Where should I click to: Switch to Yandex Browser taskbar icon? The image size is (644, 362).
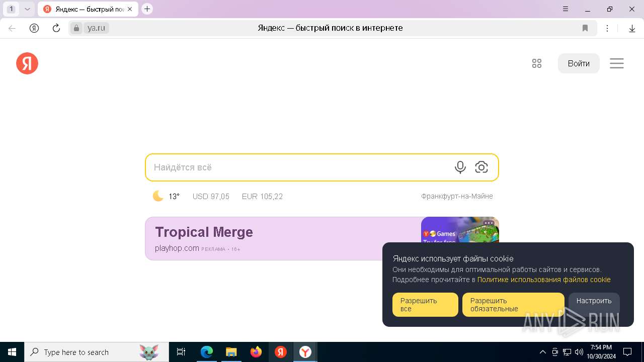point(305,352)
